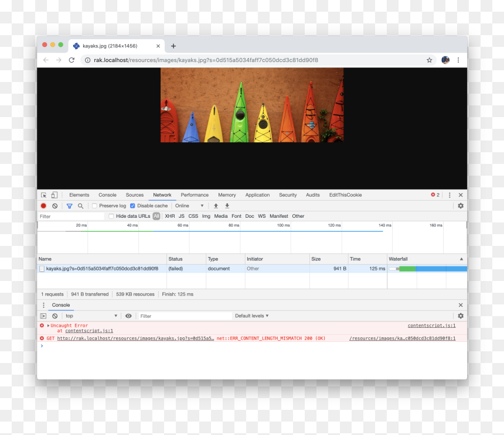Filter requests by Media type
The image size is (504, 435).
point(221,216)
